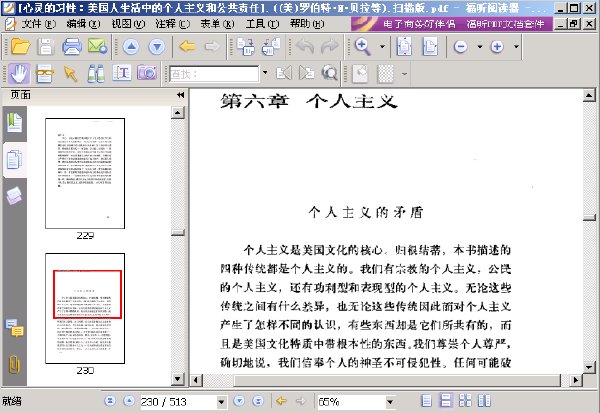
Task: Click status bar Previous page round icon
Action: tap(129, 401)
